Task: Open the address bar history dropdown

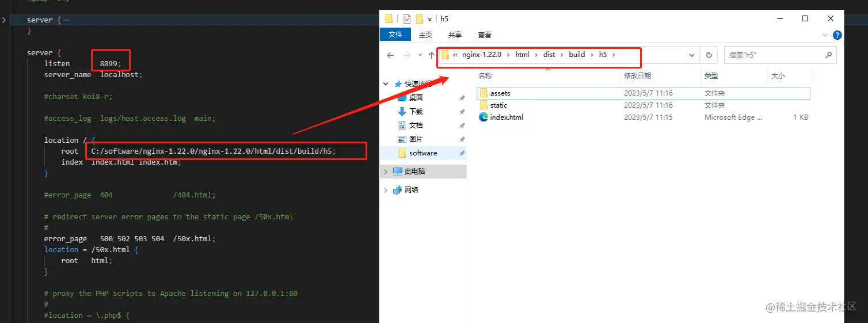Action: 692,55
